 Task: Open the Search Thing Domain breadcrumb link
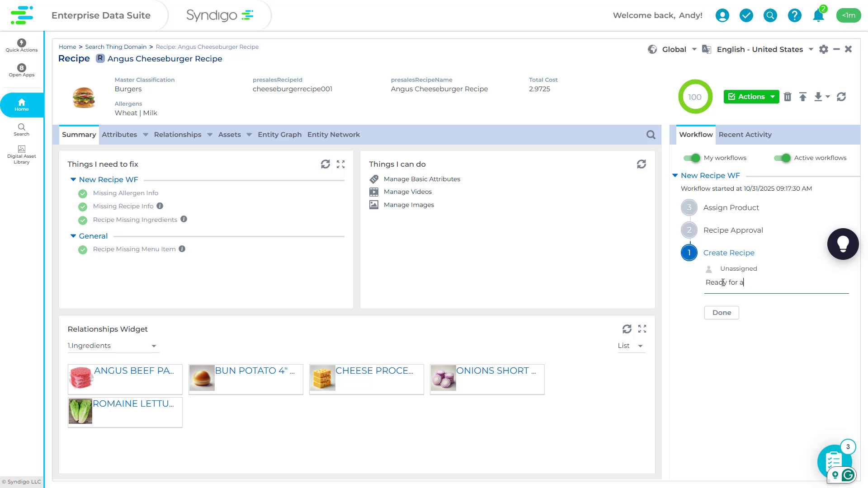pos(116,47)
